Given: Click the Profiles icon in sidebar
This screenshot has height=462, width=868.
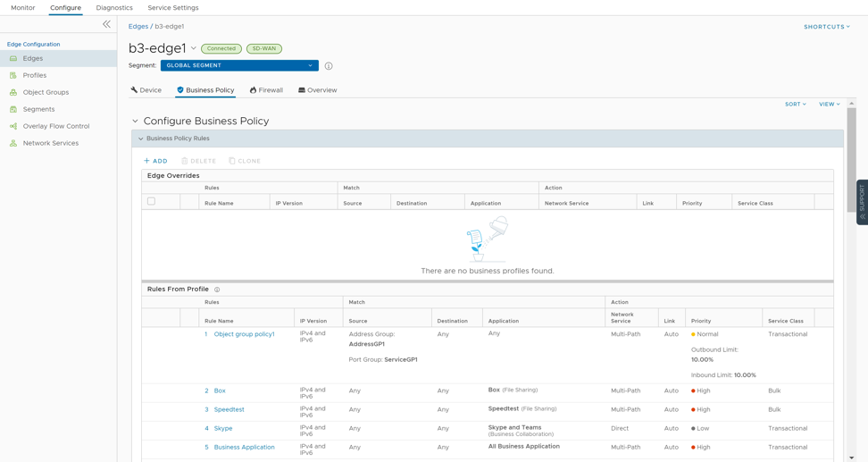Looking at the screenshot, I should (13, 76).
